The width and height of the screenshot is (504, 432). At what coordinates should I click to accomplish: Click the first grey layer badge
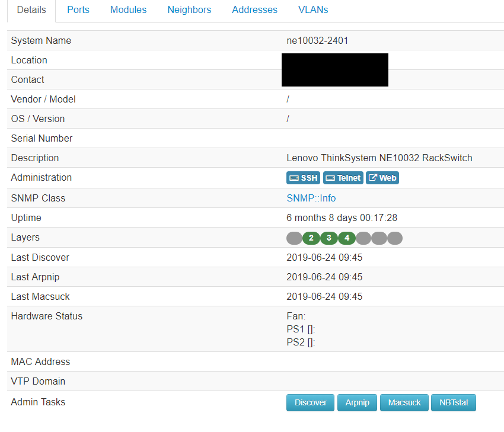click(294, 238)
